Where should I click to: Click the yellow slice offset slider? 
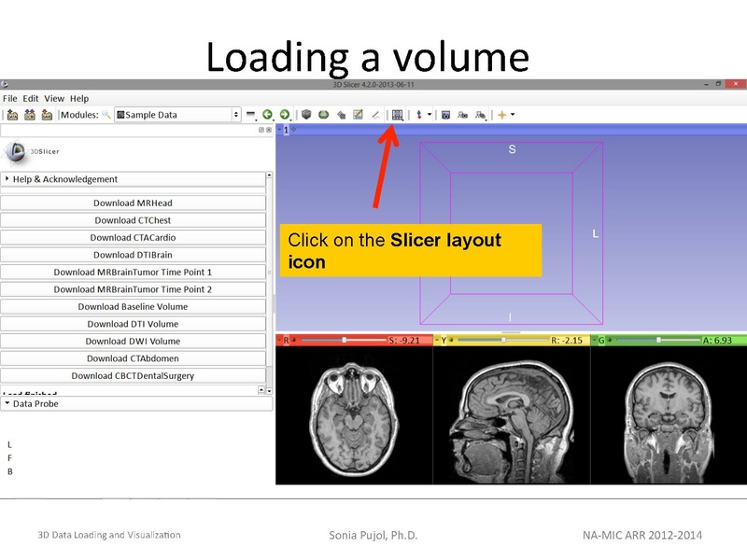pos(502,340)
